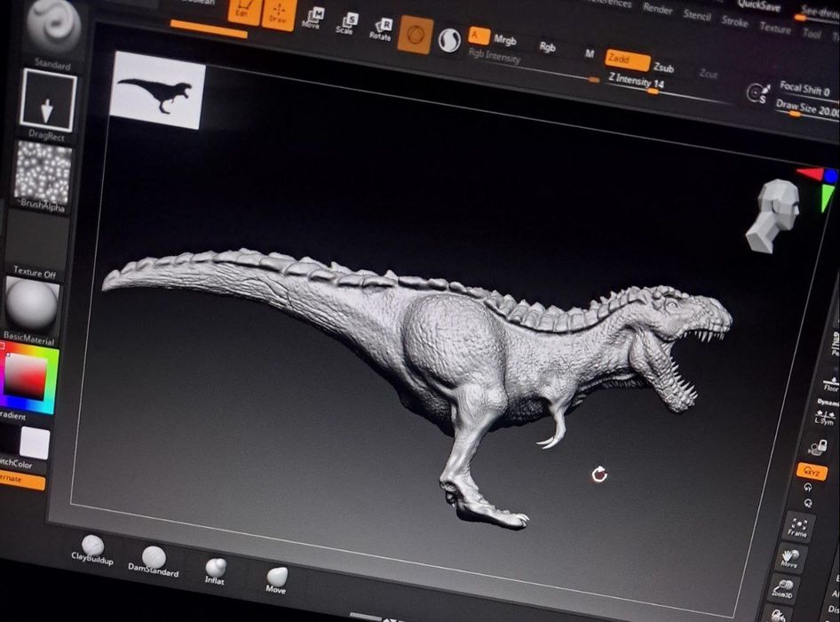Screen dimensions: 840x622
Task: Toggle XYZ rotation mode
Action: [x=812, y=472]
